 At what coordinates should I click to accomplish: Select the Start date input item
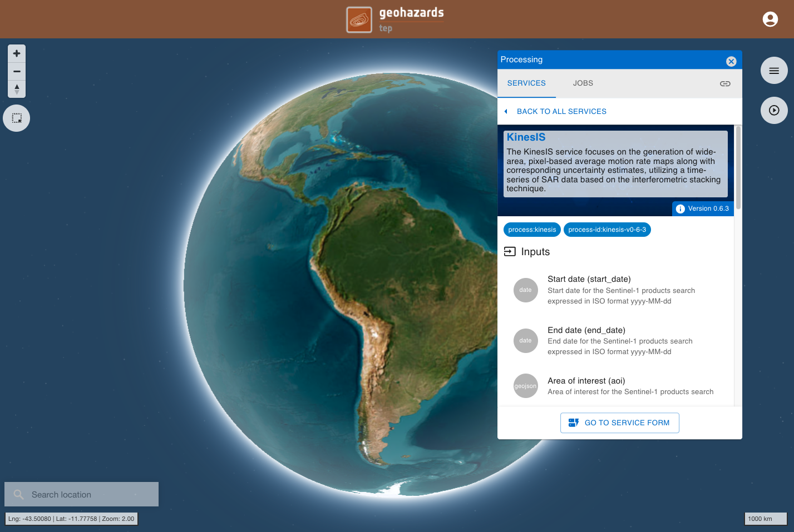point(615,290)
